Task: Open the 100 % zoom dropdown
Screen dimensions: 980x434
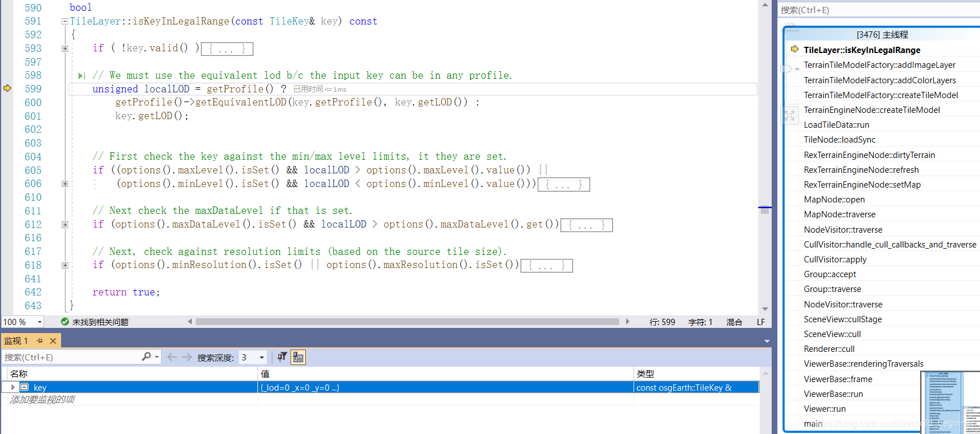Action: point(39,322)
